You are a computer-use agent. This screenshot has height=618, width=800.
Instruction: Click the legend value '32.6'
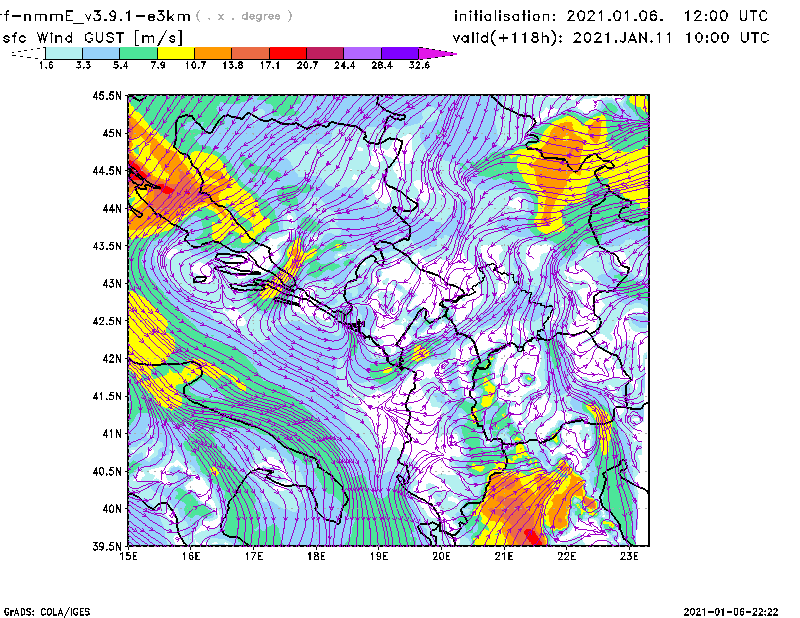click(x=419, y=65)
